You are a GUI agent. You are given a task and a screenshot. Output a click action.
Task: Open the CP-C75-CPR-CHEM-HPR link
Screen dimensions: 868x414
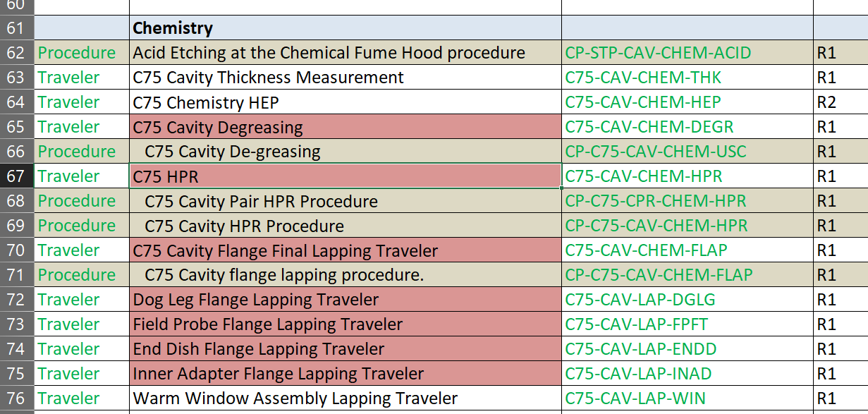click(x=655, y=201)
